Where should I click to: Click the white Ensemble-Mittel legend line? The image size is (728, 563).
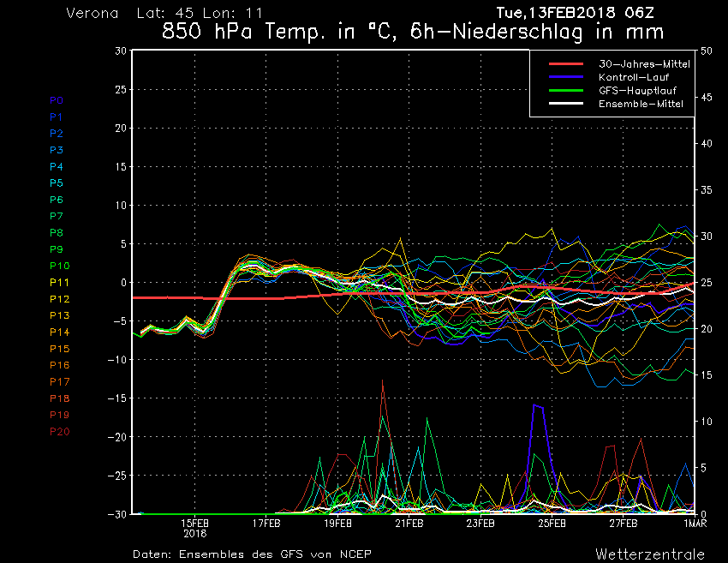(566, 104)
